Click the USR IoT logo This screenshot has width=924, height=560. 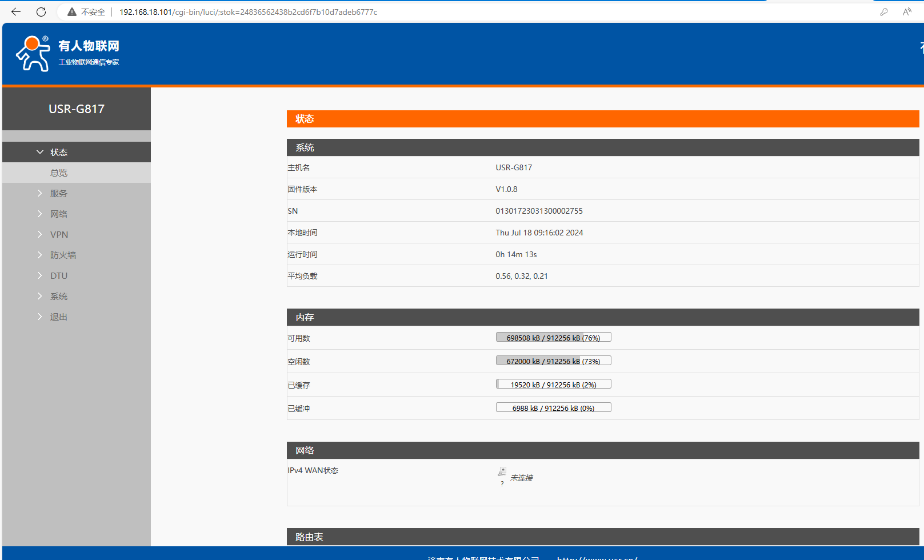67,53
